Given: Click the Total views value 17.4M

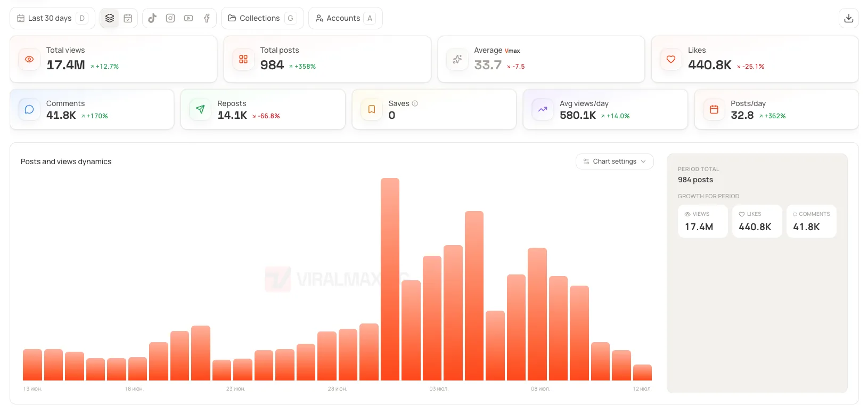Looking at the screenshot, I should [x=65, y=65].
